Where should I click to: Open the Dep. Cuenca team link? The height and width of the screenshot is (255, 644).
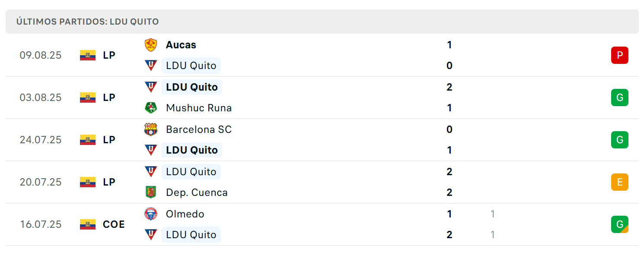(x=197, y=192)
